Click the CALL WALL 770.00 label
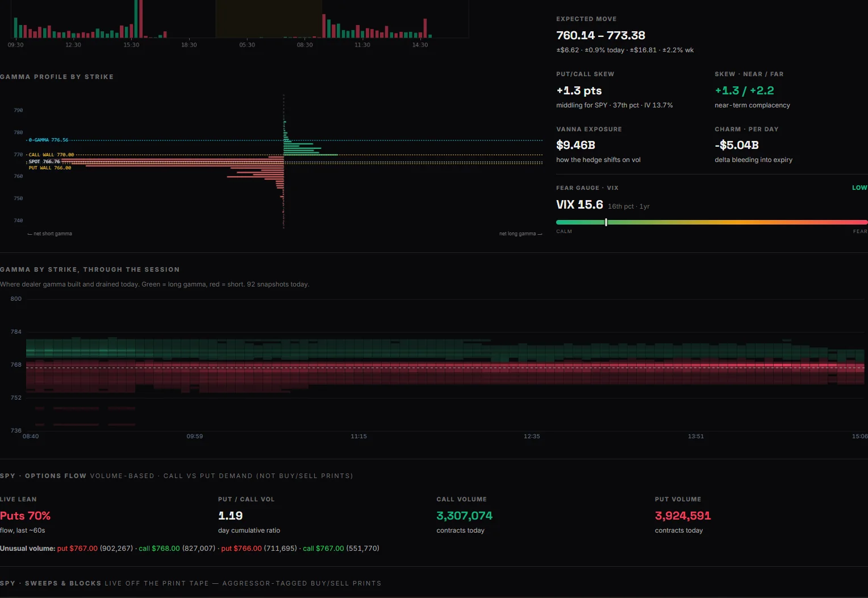This screenshot has width=868, height=598. (51, 155)
